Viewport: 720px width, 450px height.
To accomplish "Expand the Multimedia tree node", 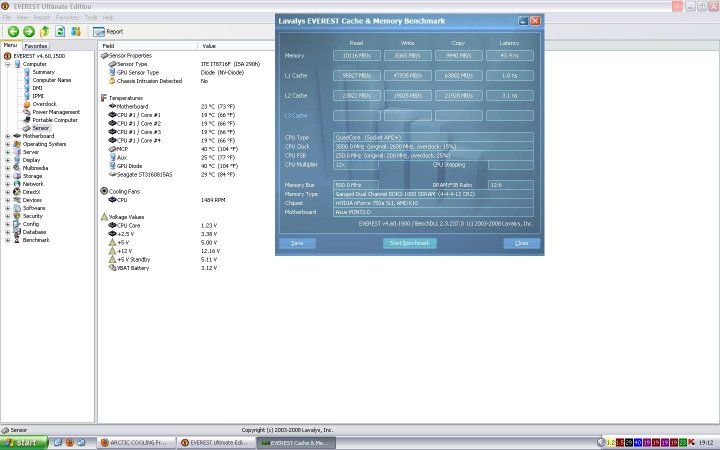I will pos(8,168).
